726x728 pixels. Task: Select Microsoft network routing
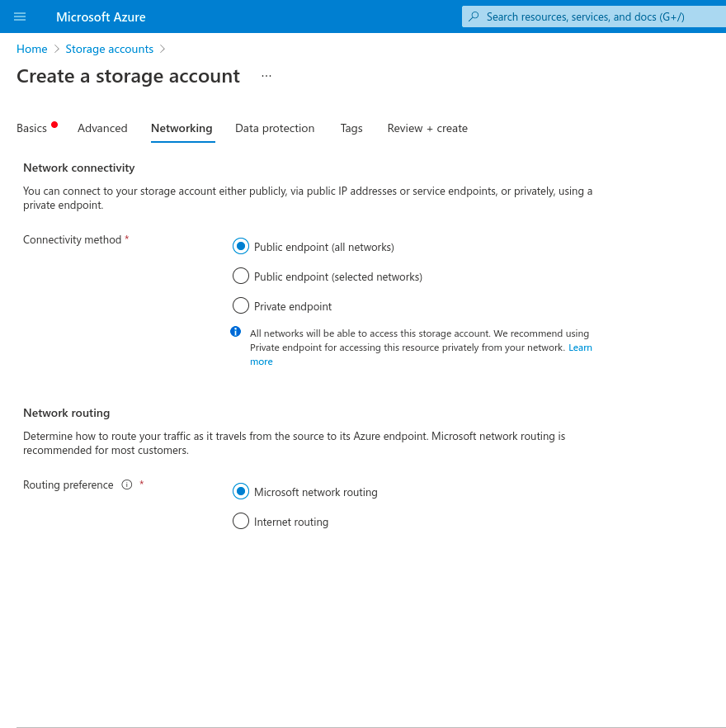[241, 492]
